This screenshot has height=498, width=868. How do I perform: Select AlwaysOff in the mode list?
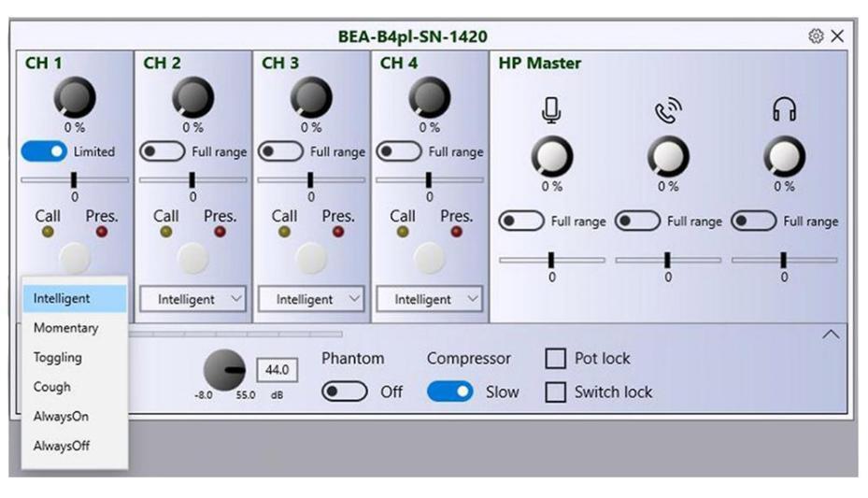[x=75, y=445]
